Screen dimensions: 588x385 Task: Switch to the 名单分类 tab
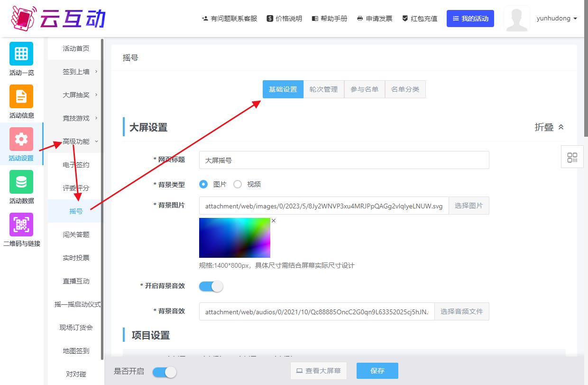[x=405, y=89]
